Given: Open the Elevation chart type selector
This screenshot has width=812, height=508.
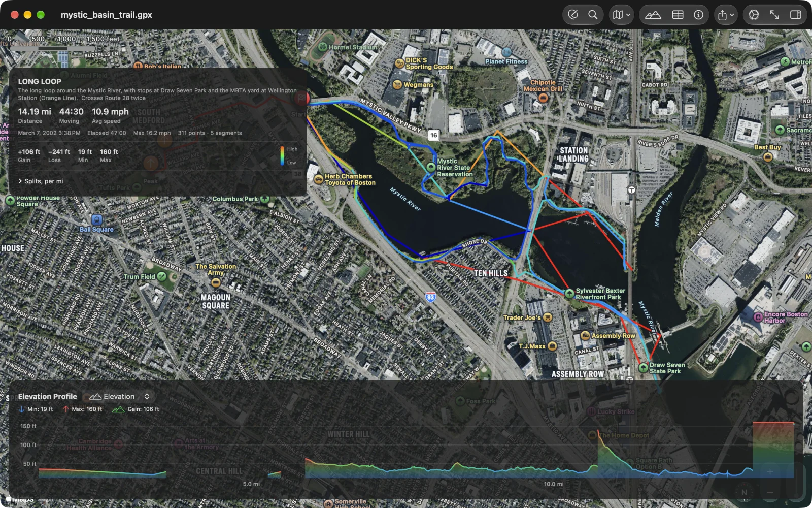Looking at the screenshot, I should point(120,396).
